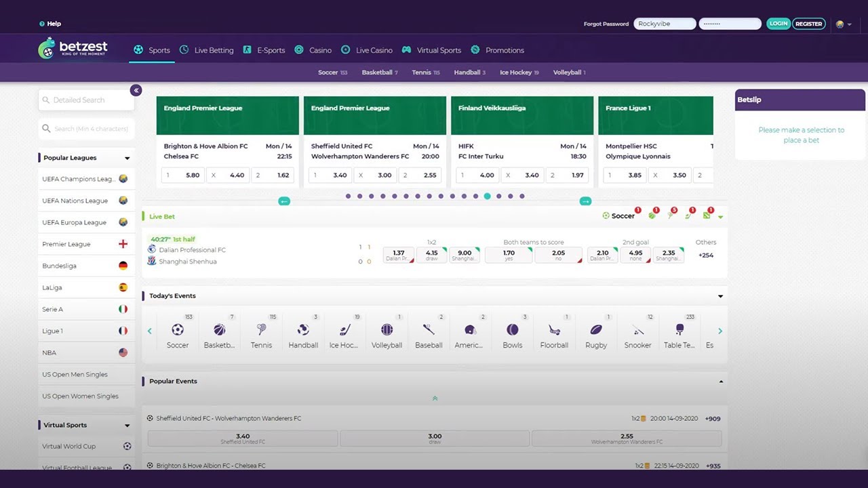
Task: Open the Casino tab
Action: pyautogui.click(x=313, y=50)
